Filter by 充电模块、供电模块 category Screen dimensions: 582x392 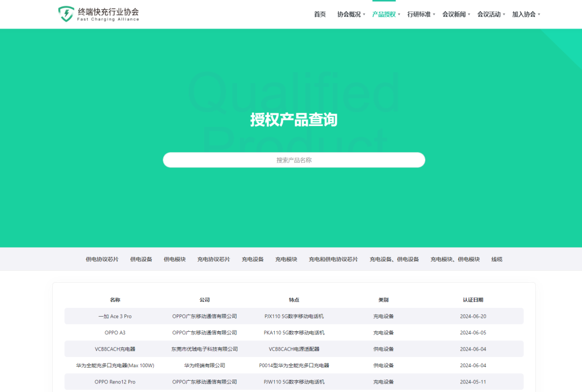[455, 259]
